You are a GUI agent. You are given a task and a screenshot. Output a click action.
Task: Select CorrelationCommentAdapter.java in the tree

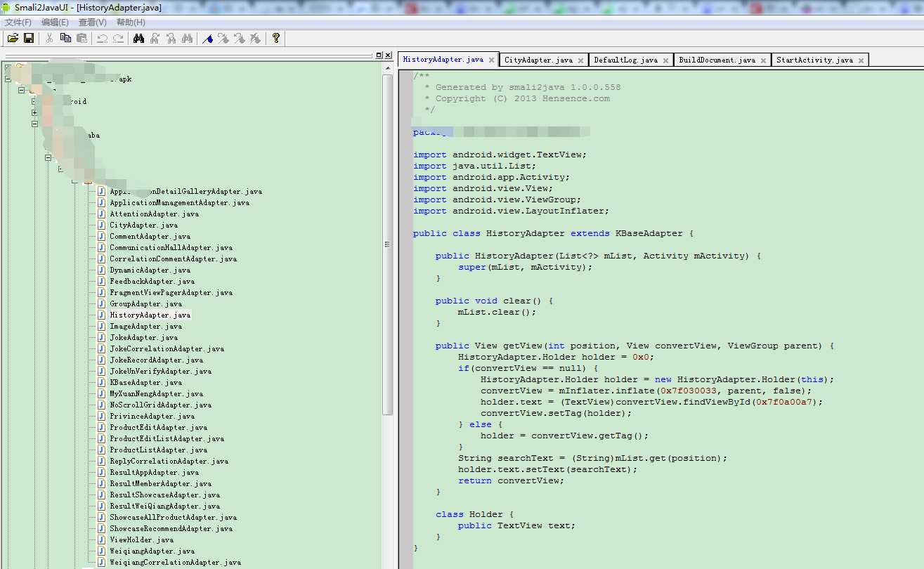coord(173,259)
